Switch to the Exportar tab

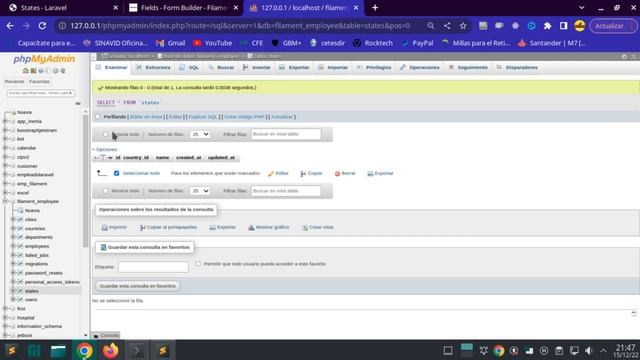[294, 67]
